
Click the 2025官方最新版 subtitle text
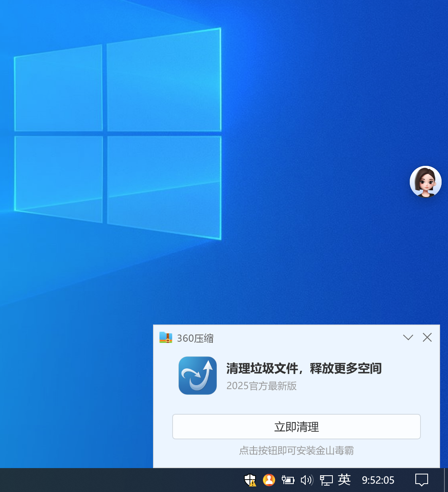click(x=261, y=386)
